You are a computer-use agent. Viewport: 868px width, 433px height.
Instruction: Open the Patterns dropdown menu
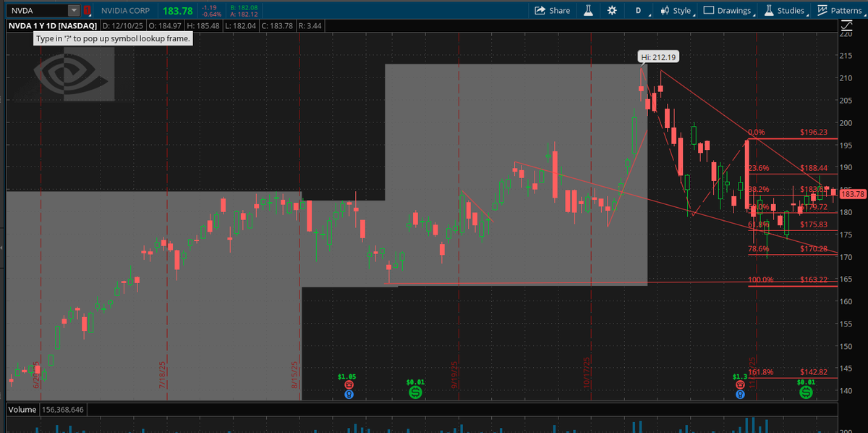pos(840,10)
